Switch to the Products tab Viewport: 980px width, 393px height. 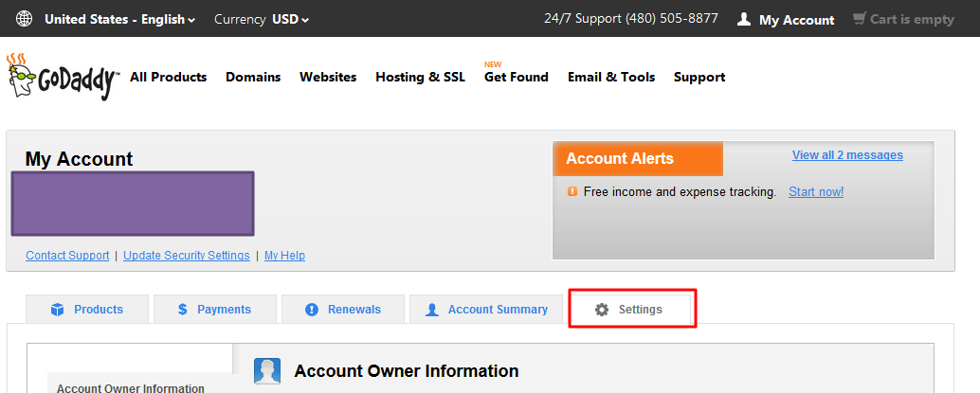pos(87,310)
